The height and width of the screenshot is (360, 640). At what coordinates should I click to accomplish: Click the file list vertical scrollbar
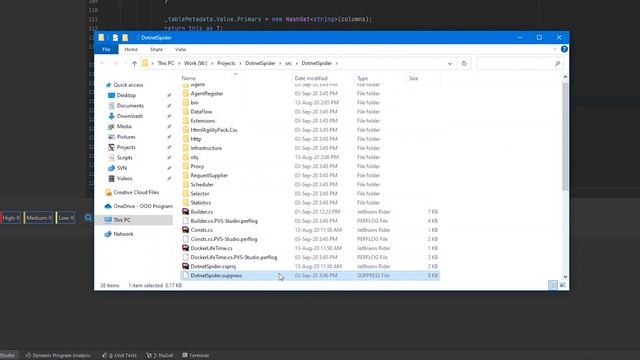[565, 137]
